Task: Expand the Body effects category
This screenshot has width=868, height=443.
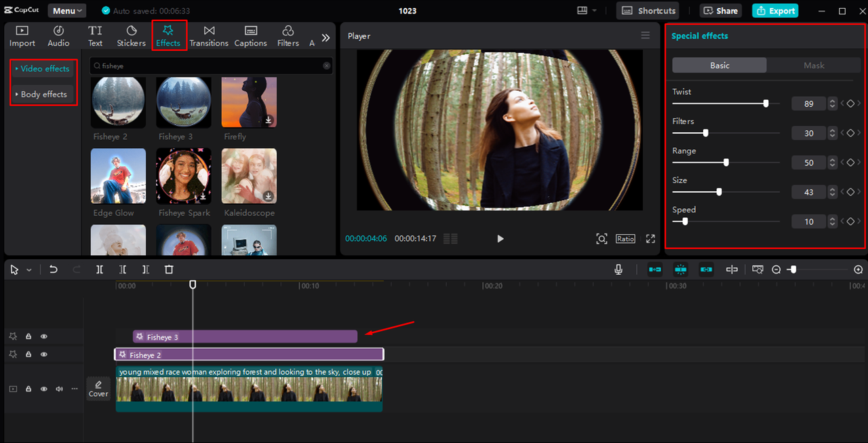Action: click(42, 94)
